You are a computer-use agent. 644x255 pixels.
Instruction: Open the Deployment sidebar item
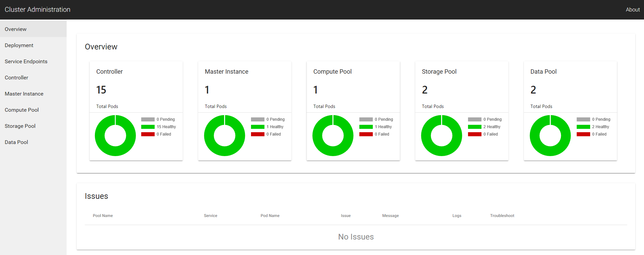[x=19, y=45]
